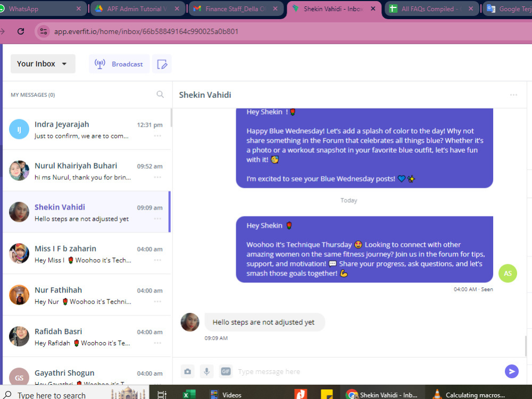
Task: Switch to the WhatsApp browser tab
Action: (37, 9)
